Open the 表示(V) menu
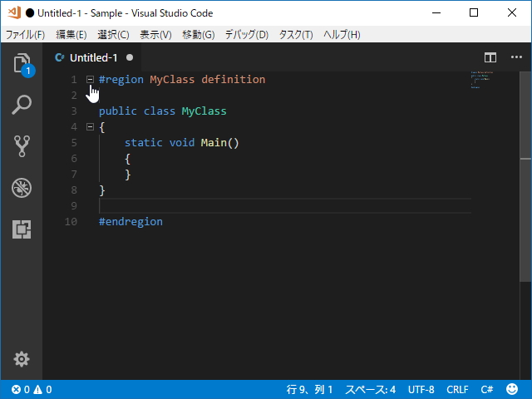The image size is (532, 399). pyautogui.click(x=155, y=34)
